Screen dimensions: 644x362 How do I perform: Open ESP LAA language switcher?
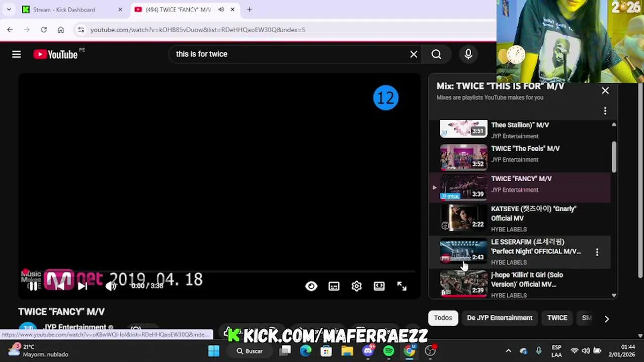click(x=556, y=350)
